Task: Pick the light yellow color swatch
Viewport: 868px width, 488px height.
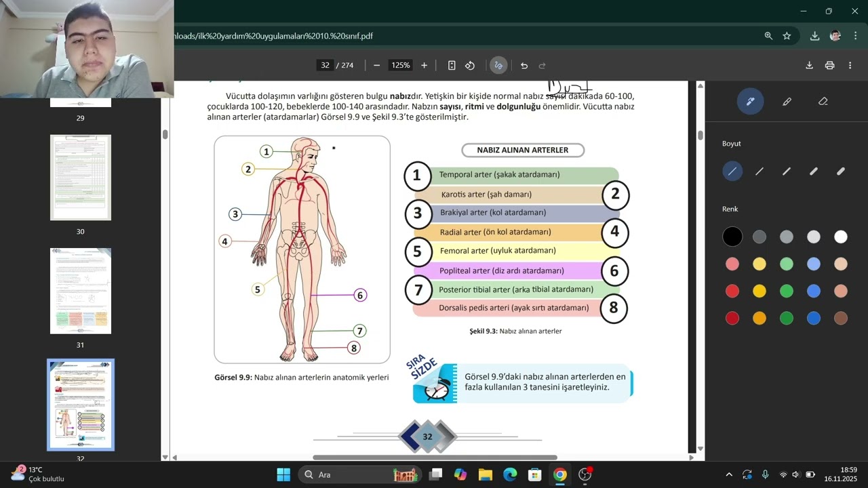Action: click(759, 264)
